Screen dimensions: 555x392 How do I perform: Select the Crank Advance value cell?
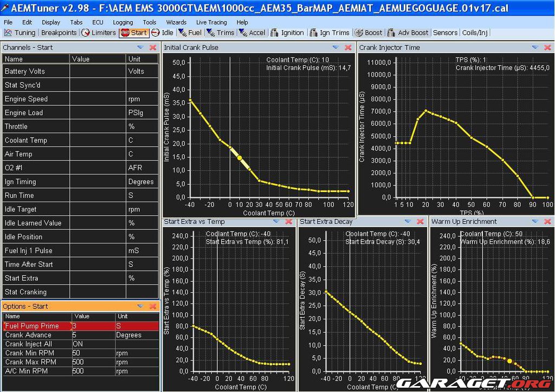94,335
